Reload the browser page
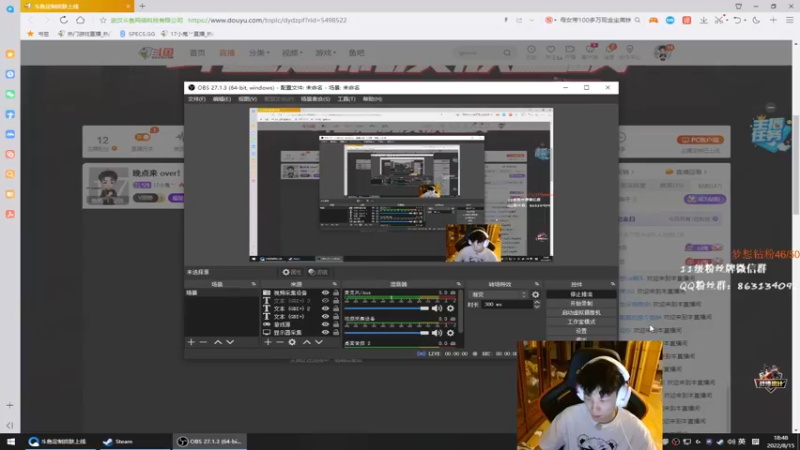800x450 pixels. point(63,20)
